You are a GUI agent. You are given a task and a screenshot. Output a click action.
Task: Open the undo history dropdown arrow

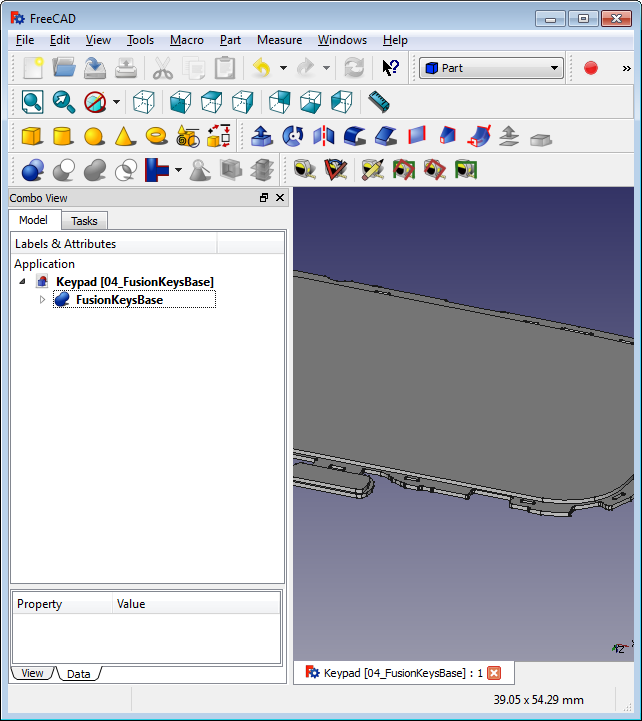click(x=283, y=68)
